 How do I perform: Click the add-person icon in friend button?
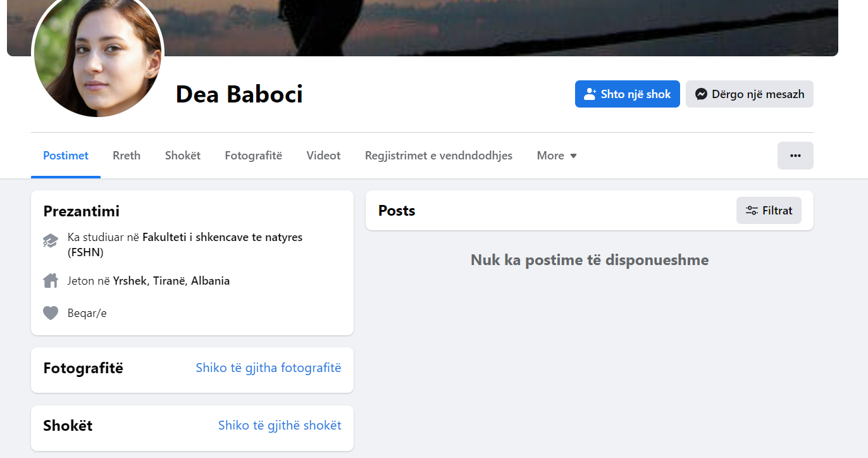pos(590,94)
